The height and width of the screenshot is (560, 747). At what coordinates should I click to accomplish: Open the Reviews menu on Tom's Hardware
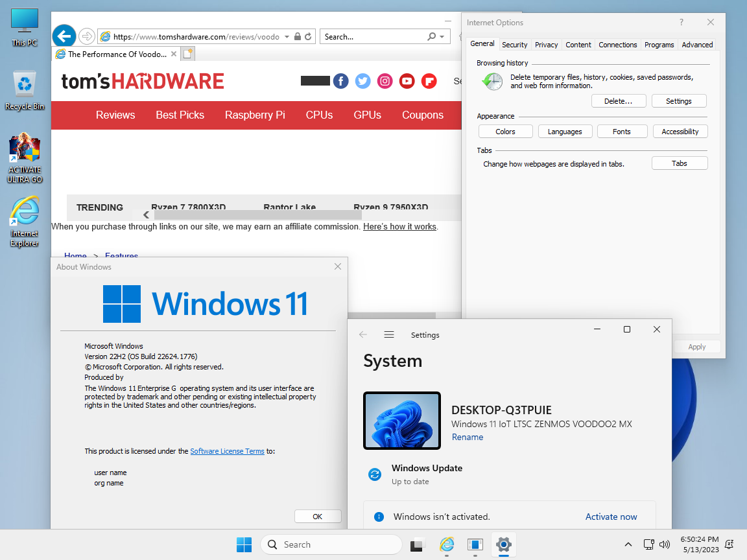pos(115,115)
